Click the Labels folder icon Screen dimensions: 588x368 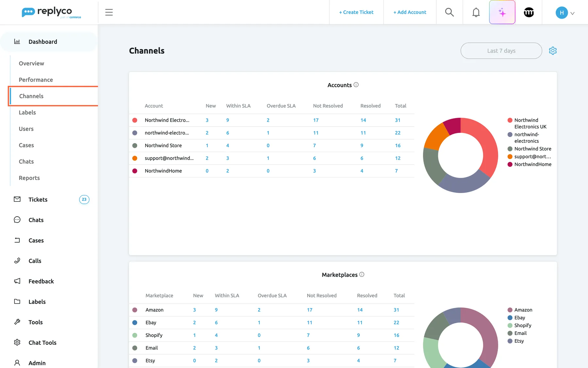pos(17,302)
